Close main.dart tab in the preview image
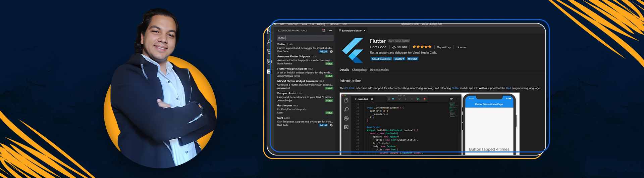Screen dimensions: 644x178 [372, 99]
